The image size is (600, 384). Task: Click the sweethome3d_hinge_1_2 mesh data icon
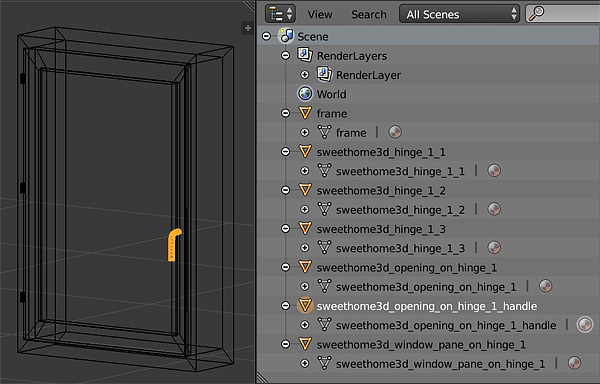324,209
